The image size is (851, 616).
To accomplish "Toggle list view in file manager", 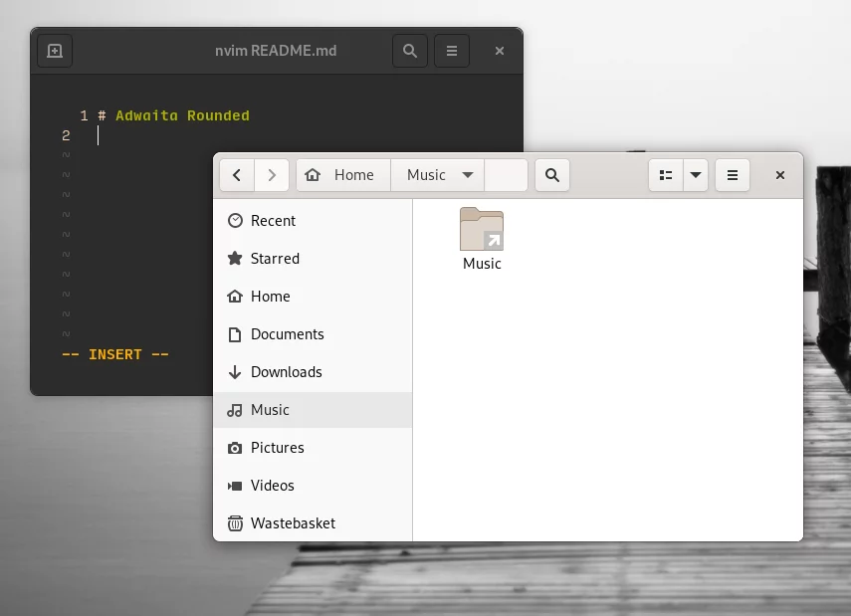I will coord(666,175).
